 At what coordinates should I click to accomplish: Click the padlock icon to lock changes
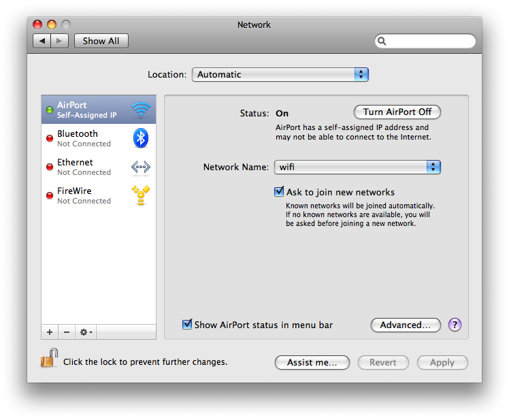click(50, 358)
